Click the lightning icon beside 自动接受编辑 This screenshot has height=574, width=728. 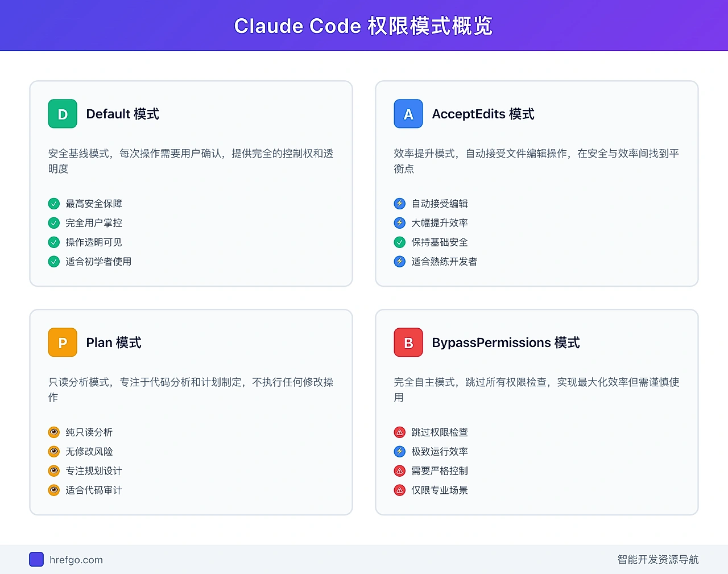(x=400, y=204)
